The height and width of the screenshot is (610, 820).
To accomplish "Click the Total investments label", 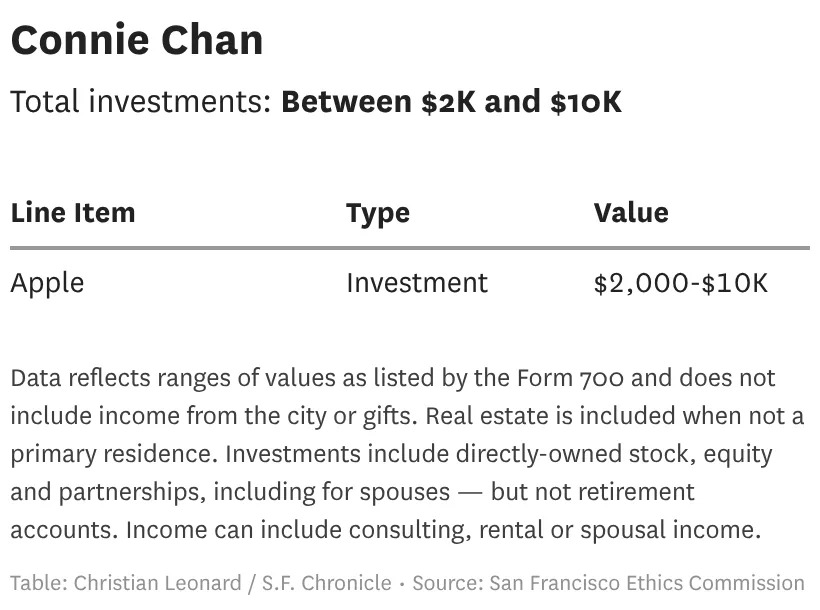I will [141, 101].
